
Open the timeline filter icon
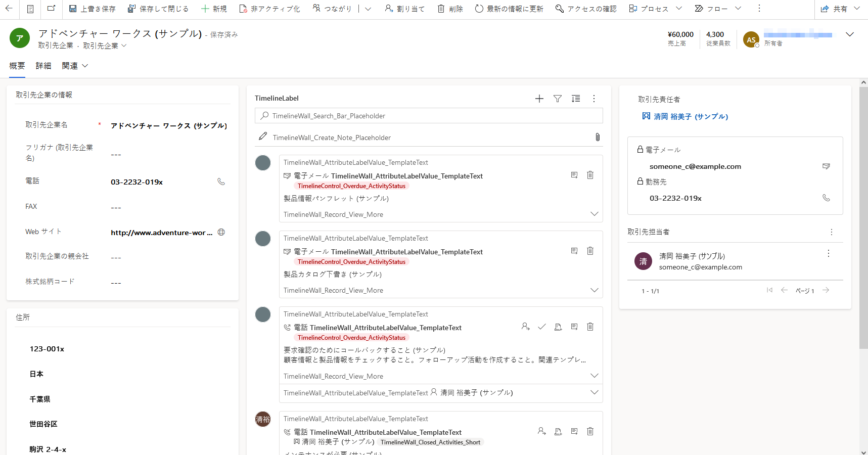(558, 99)
